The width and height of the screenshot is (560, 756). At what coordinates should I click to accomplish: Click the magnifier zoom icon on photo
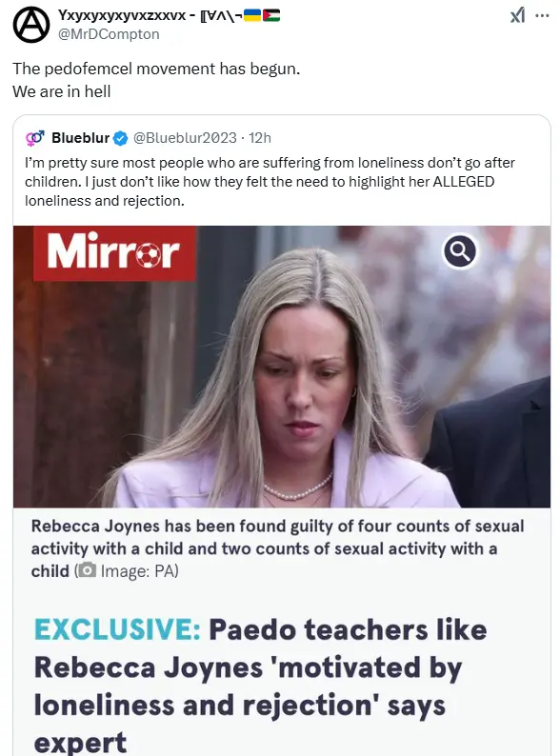[x=460, y=251]
